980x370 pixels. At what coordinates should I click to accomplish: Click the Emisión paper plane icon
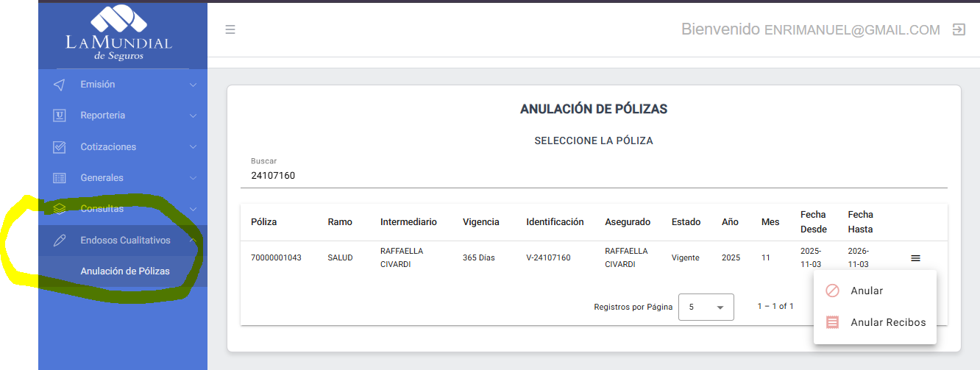tap(60, 85)
